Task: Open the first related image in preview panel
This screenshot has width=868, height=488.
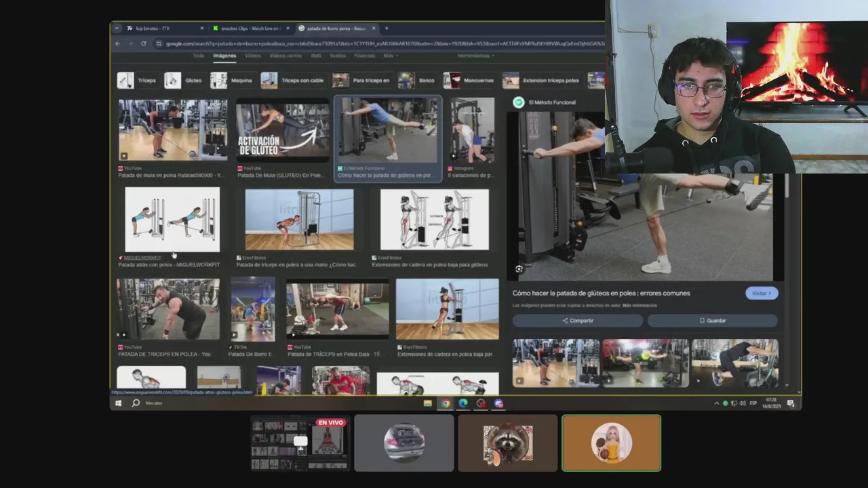Action: coord(555,363)
